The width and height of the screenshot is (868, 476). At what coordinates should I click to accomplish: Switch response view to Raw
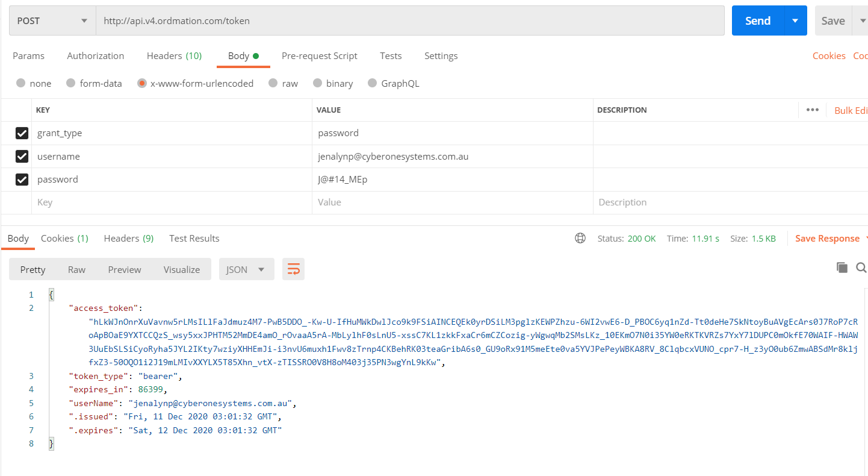(76, 269)
